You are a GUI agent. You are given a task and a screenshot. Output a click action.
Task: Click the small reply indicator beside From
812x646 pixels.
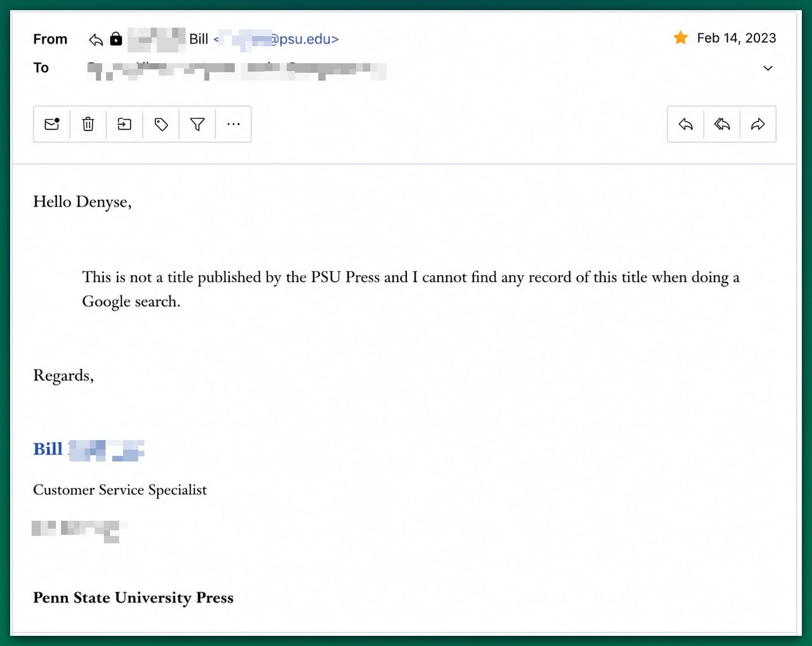tap(96, 39)
